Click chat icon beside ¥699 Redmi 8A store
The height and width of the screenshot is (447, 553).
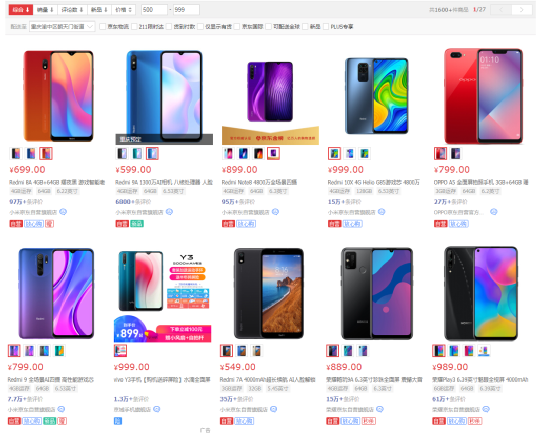[63, 212]
